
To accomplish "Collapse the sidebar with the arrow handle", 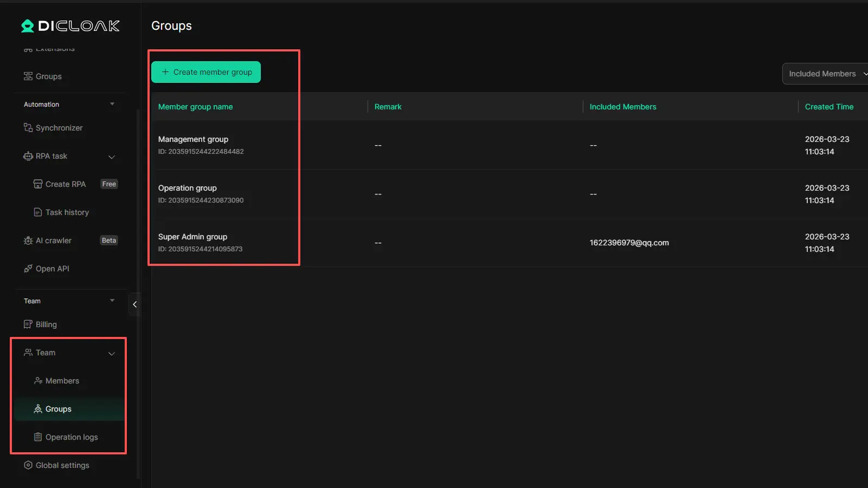I will [x=134, y=304].
